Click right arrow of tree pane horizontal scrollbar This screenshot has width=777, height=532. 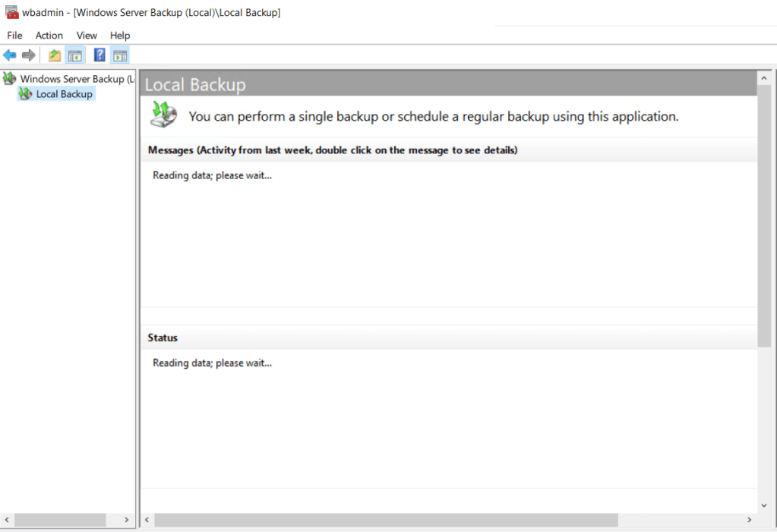point(127,520)
